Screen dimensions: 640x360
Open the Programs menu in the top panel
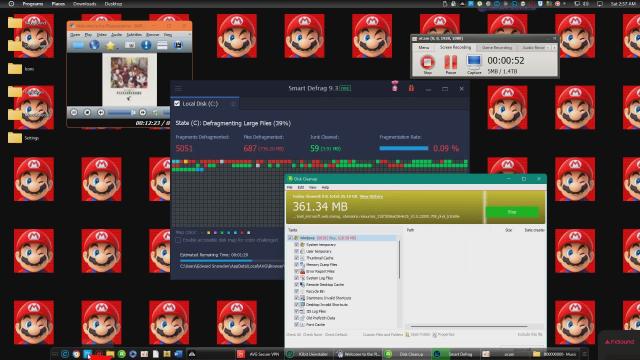(x=33, y=4)
